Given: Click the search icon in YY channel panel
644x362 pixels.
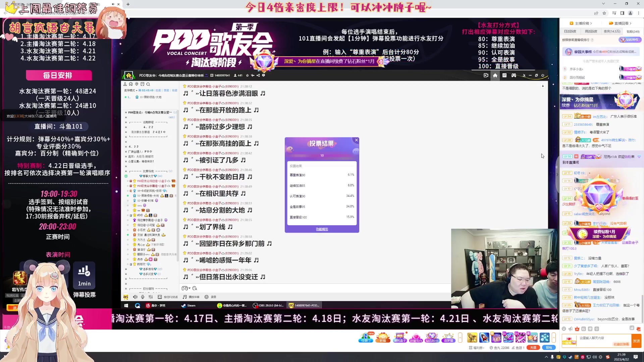Looking at the screenshot, I should tap(148, 84).
